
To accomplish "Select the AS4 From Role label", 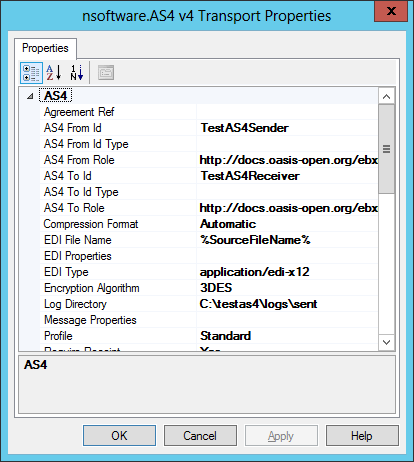I will click(79, 160).
